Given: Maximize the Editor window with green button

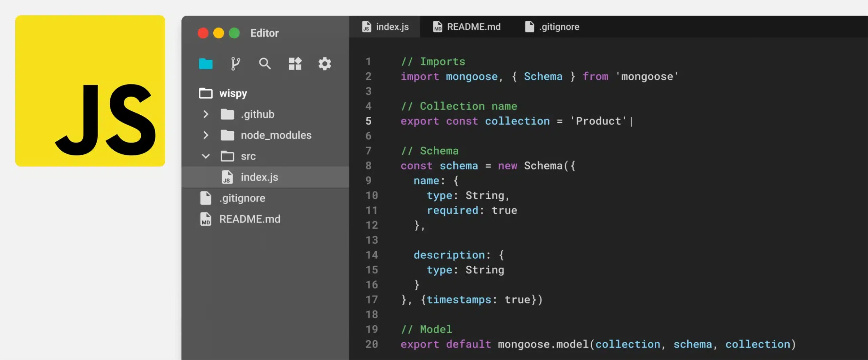Looking at the screenshot, I should (234, 33).
